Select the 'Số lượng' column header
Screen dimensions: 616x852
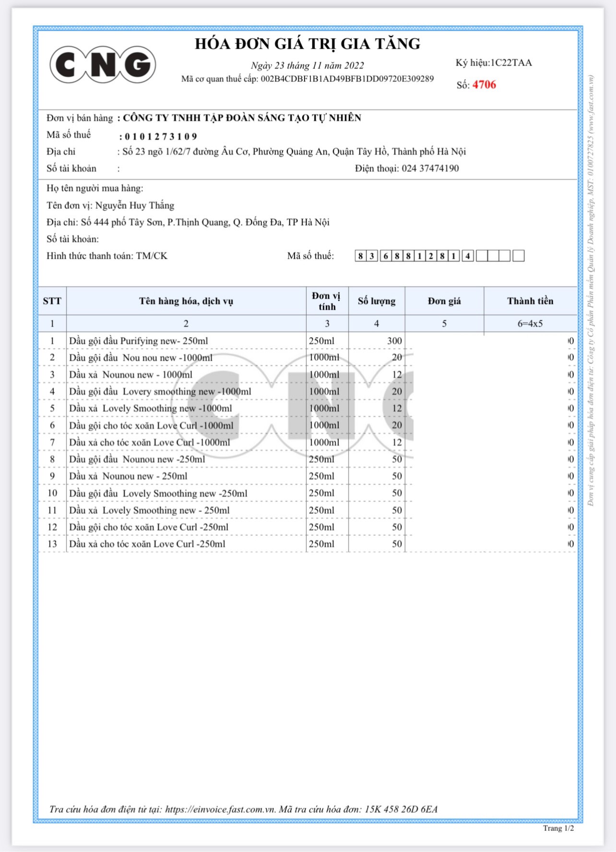pos(377,301)
